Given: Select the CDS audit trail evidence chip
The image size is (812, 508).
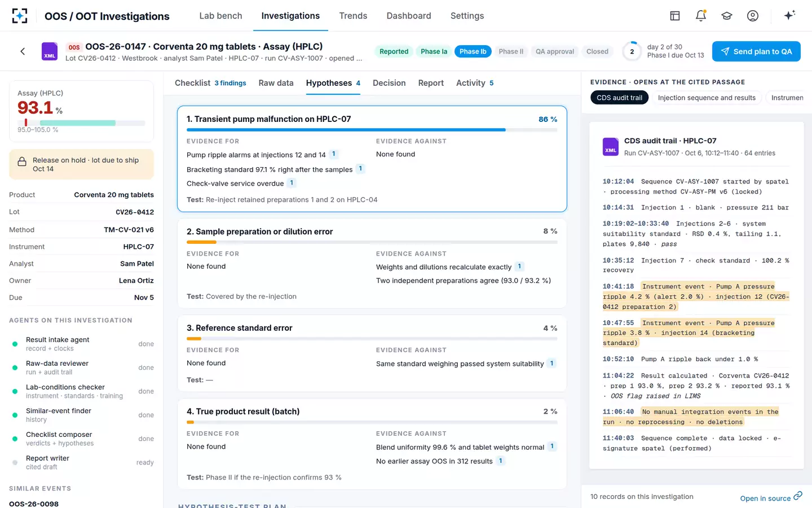Looking at the screenshot, I should coord(619,98).
